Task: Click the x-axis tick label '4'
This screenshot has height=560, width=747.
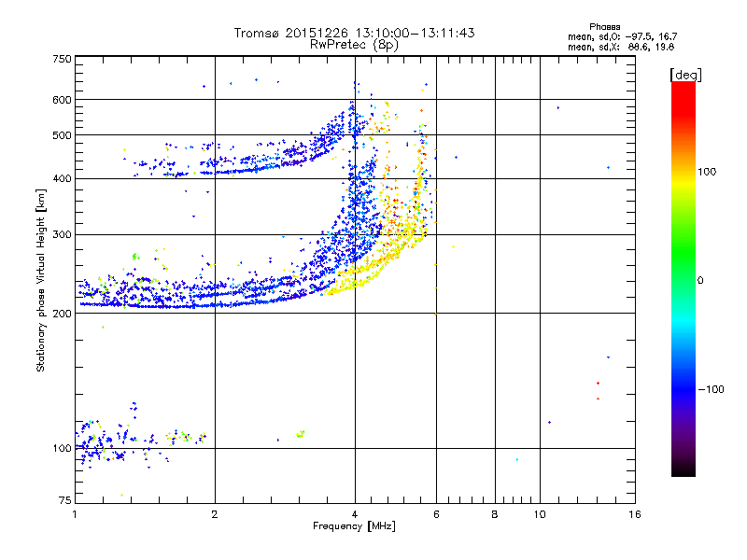Action: [x=355, y=514]
